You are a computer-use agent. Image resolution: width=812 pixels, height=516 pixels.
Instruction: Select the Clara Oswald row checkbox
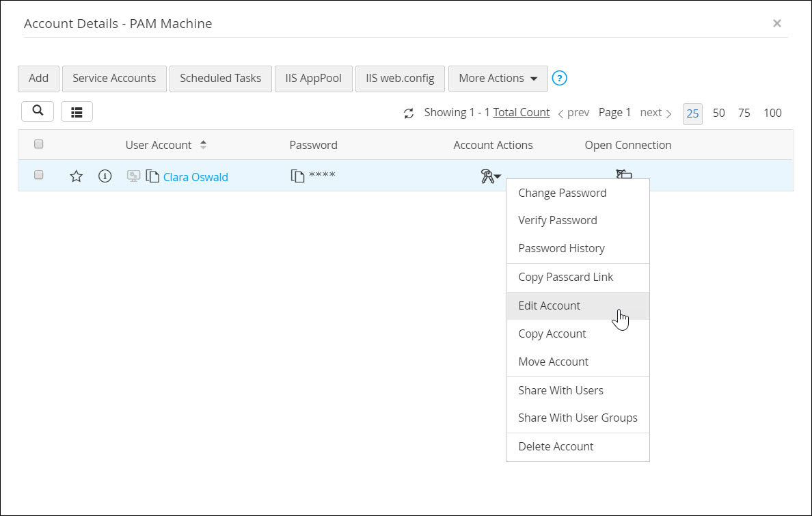[x=39, y=174]
